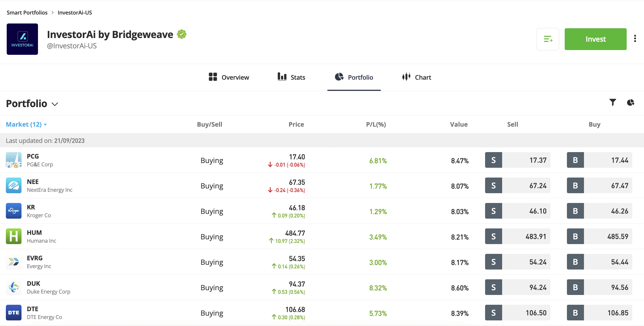Viewport: 644px width, 326px height.
Task: Open the Humana logo icon
Action: [14, 236]
